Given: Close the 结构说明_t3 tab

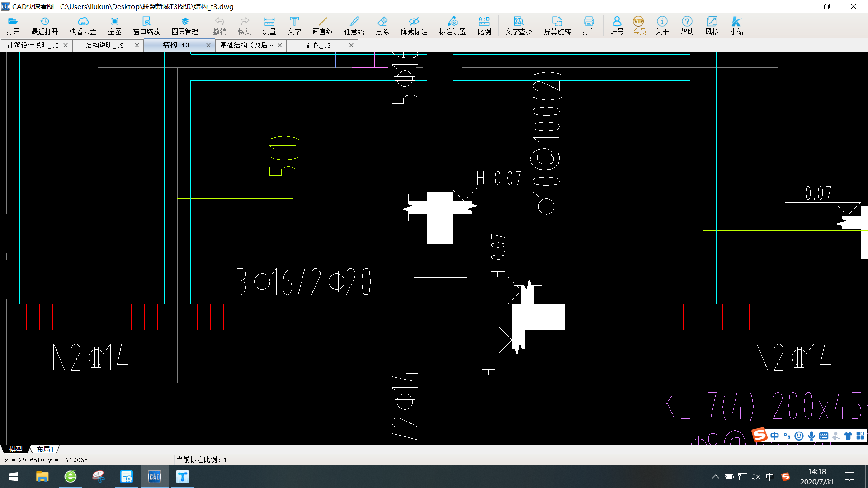Looking at the screenshot, I should 137,45.
